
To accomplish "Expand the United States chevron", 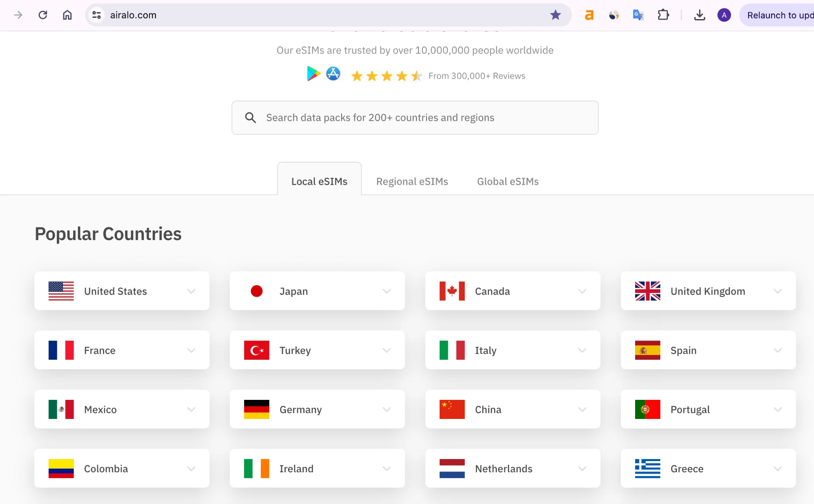I will coord(191,291).
